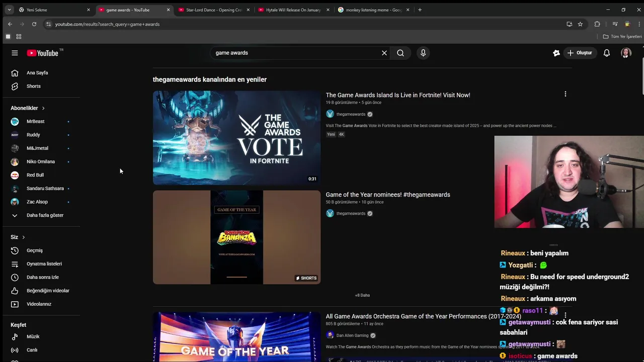The width and height of the screenshot is (644, 362).
Task: Open the browser extensions puzzle icon
Action: point(597,24)
